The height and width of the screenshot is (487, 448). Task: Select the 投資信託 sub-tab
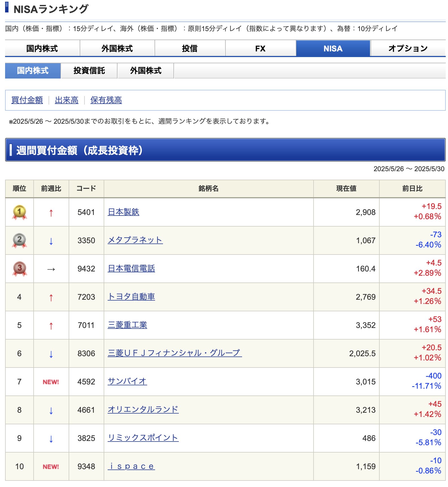point(89,71)
